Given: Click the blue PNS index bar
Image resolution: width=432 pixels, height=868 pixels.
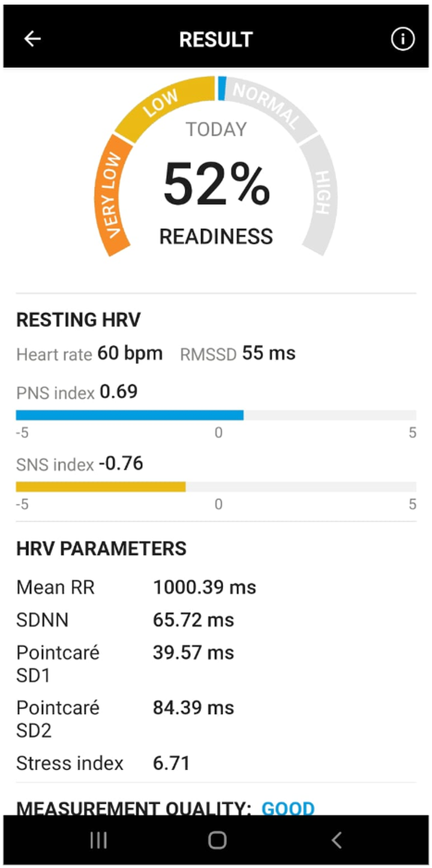Looking at the screenshot, I should (x=130, y=415).
